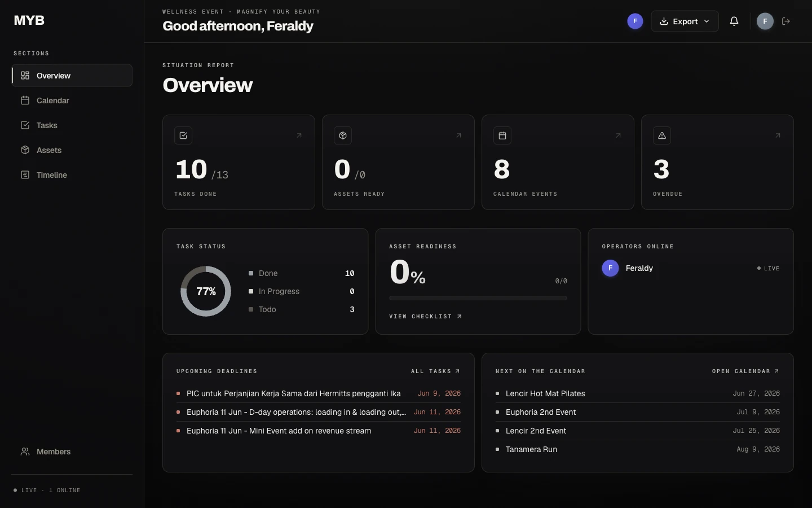812x508 pixels.
Task: Click the Aug 9, 2026 date
Action: coord(758,449)
